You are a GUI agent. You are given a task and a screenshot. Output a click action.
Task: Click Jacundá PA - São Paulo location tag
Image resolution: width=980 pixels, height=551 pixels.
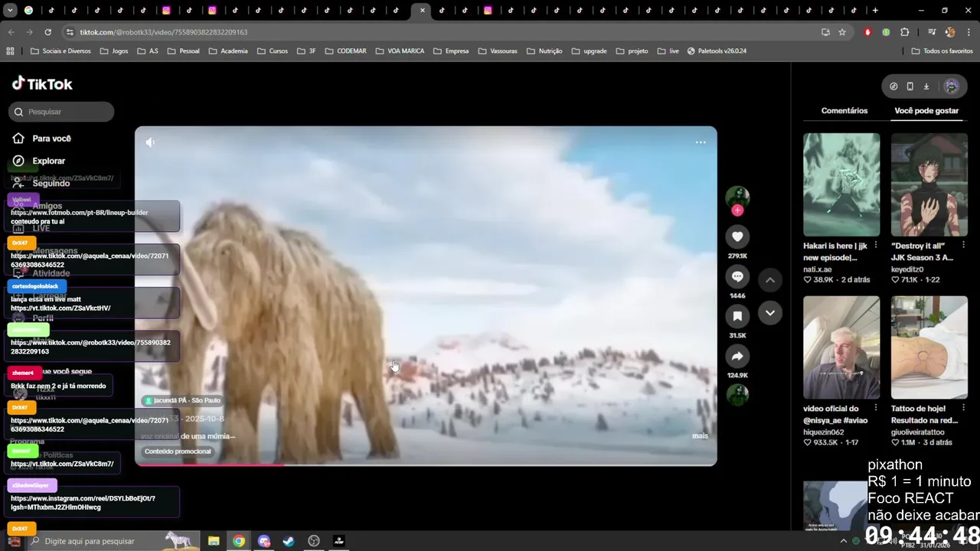182,400
